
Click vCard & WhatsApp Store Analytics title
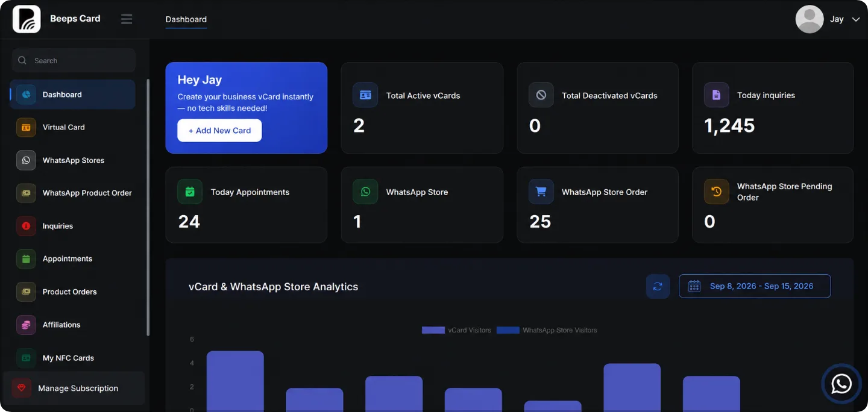click(273, 287)
